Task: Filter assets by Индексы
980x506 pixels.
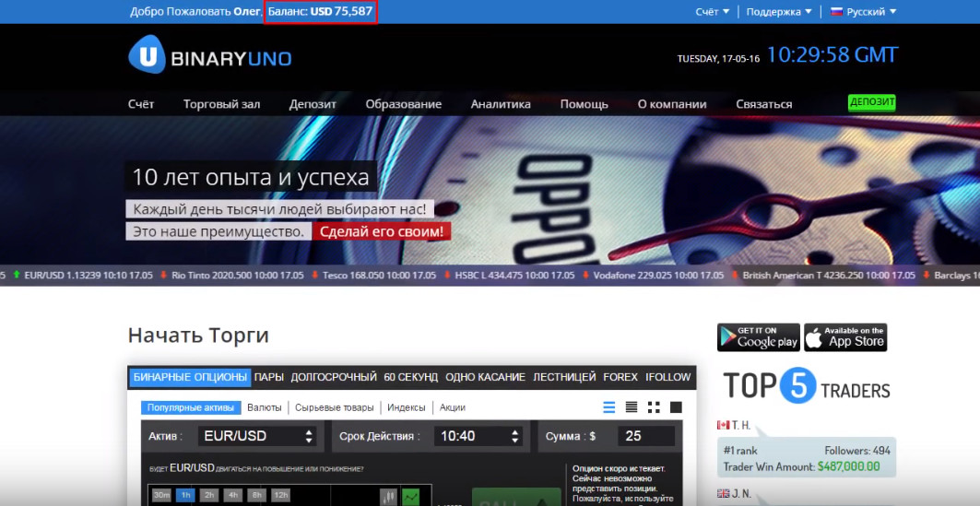Action: (407, 408)
